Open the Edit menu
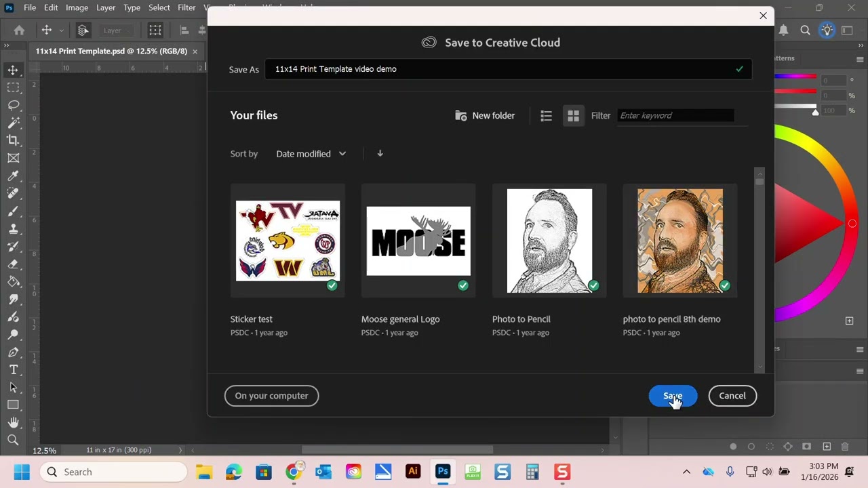This screenshot has height=488, width=868. click(x=51, y=7)
